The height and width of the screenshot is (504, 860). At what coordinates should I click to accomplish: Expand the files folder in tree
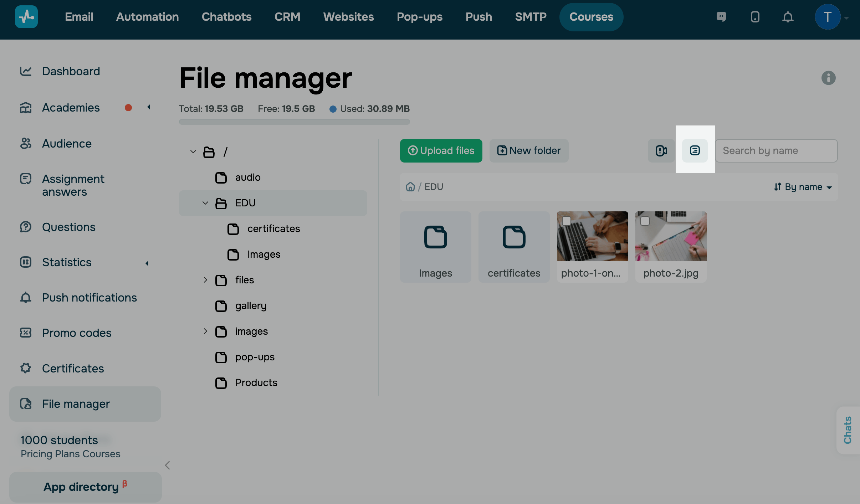[205, 280]
